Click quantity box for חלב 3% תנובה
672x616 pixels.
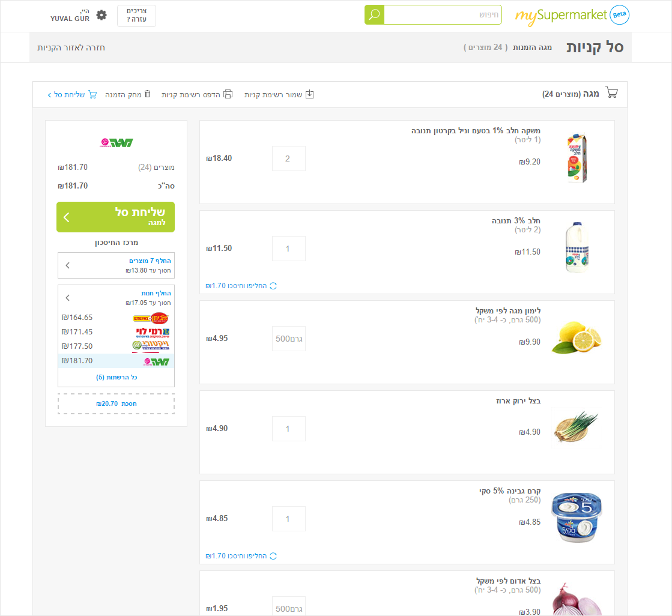[x=289, y=249]
